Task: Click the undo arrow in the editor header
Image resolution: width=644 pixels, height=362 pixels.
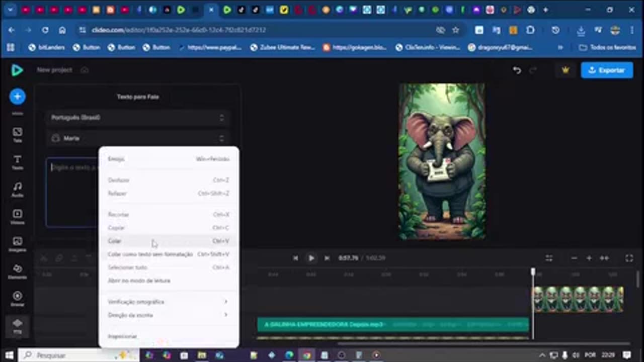Action: pyautogui.click(x=517, y=70)
